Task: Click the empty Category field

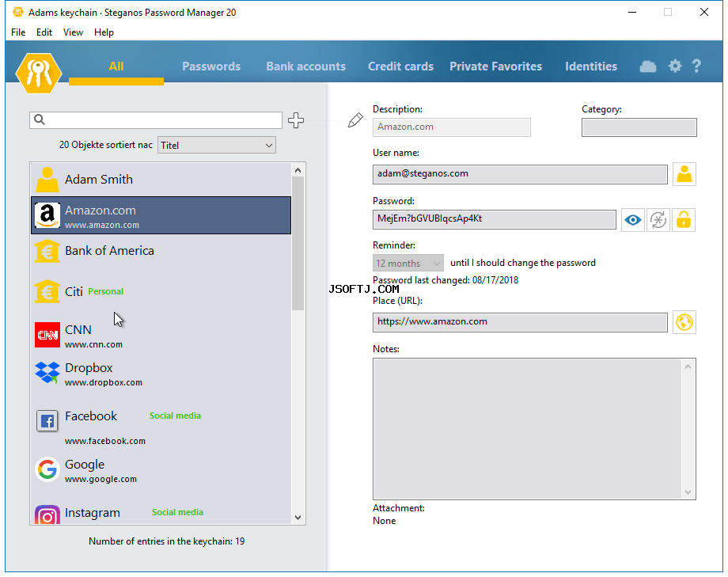Action: pos(639,127)
